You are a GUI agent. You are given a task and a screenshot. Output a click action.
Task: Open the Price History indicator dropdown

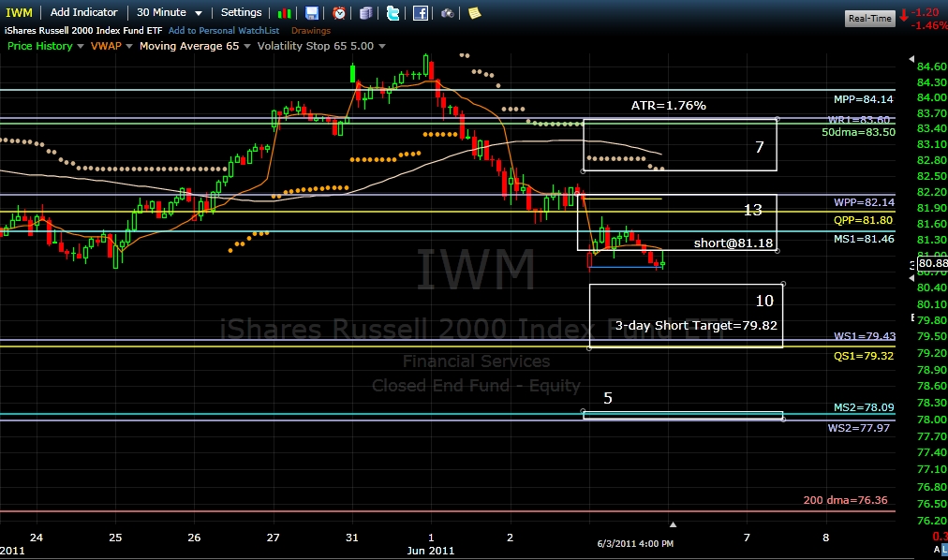pos(81,46)
